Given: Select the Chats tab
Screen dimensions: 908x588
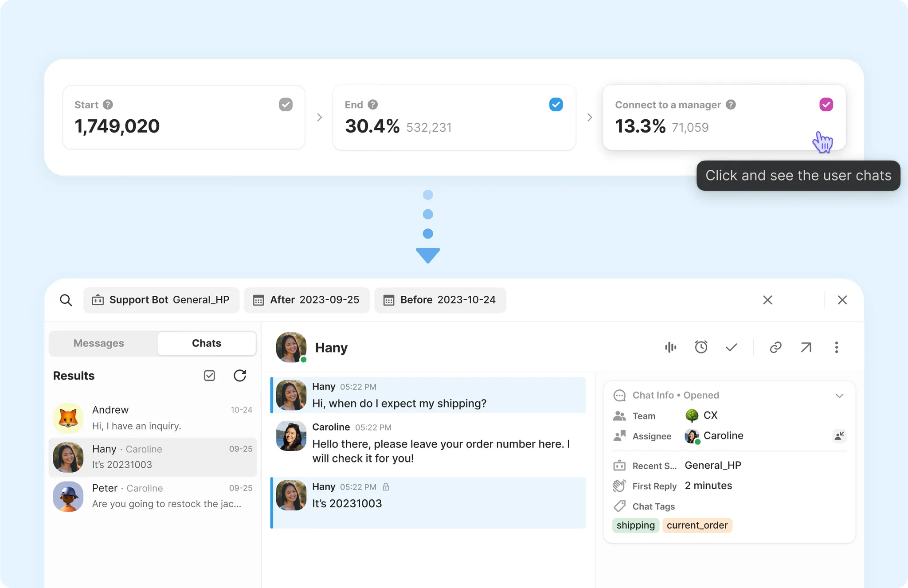Looking at the screenshot, I should (207, 343).
